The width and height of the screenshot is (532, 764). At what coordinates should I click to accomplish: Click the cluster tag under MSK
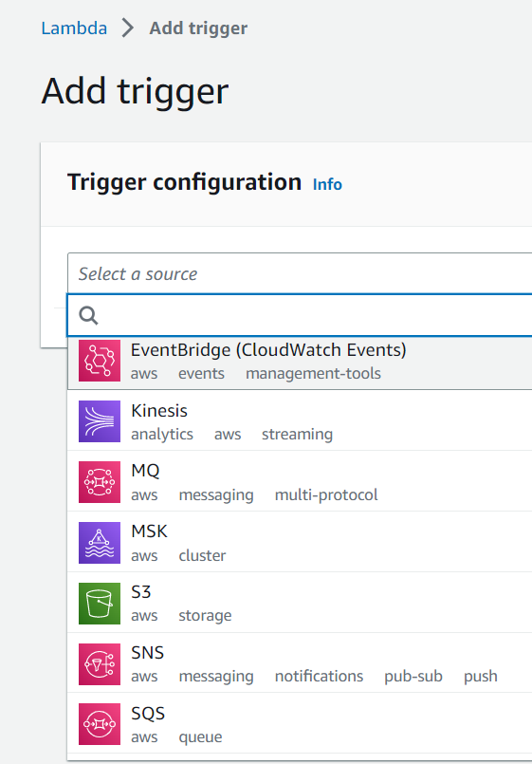202,555
